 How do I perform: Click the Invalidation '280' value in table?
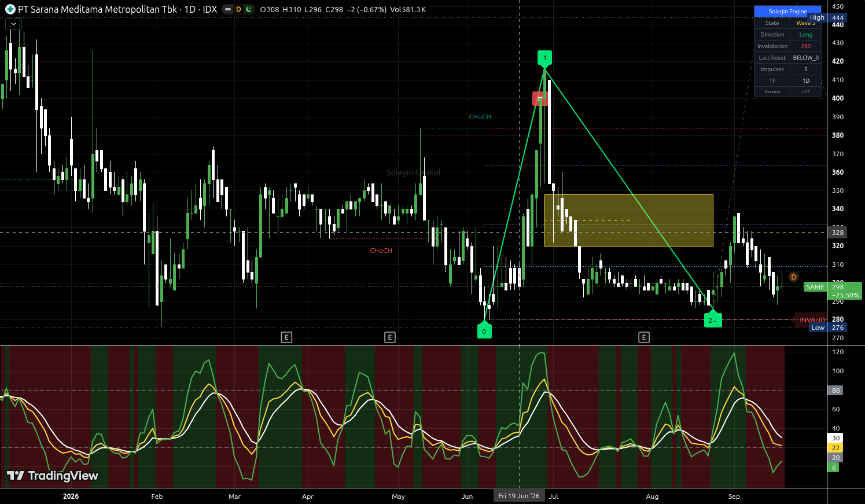pos(806,46)
